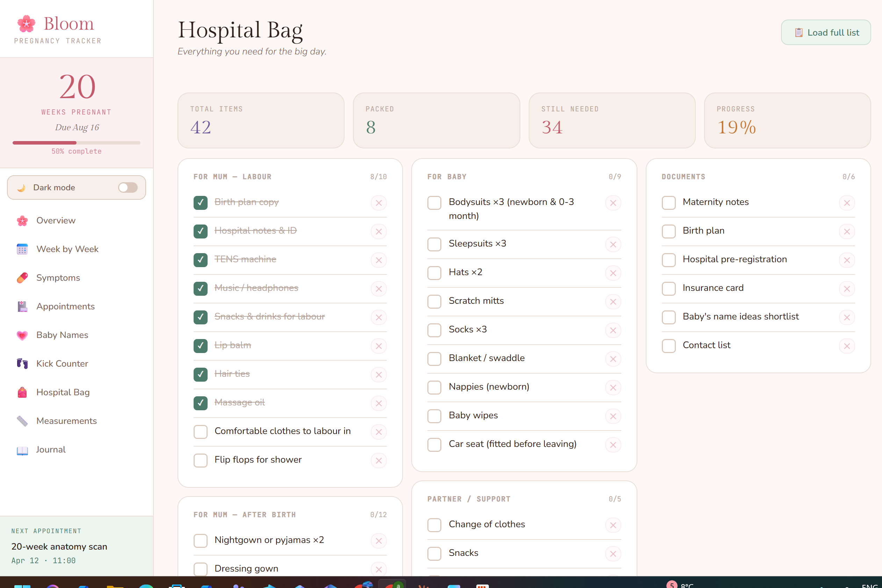The width and height of the screenshot is (882, 588).
Task: Uncheck the Massage oil checkbox
Action: [201, 403]
